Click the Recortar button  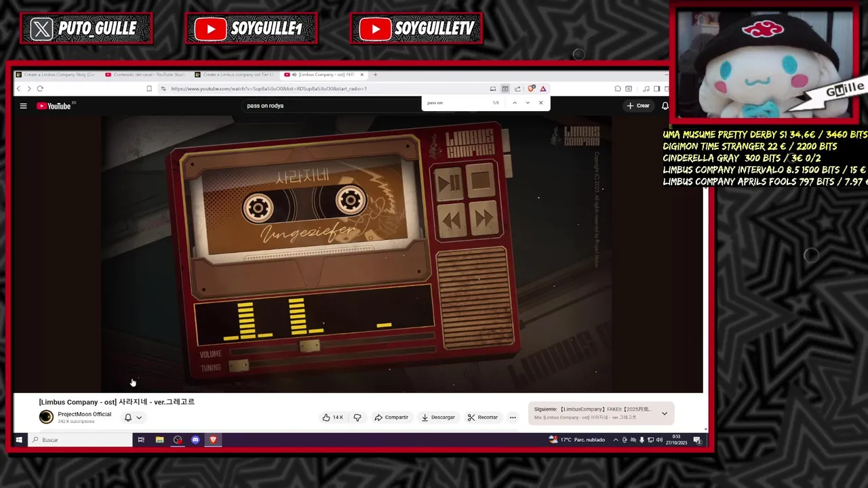point(483,418)
